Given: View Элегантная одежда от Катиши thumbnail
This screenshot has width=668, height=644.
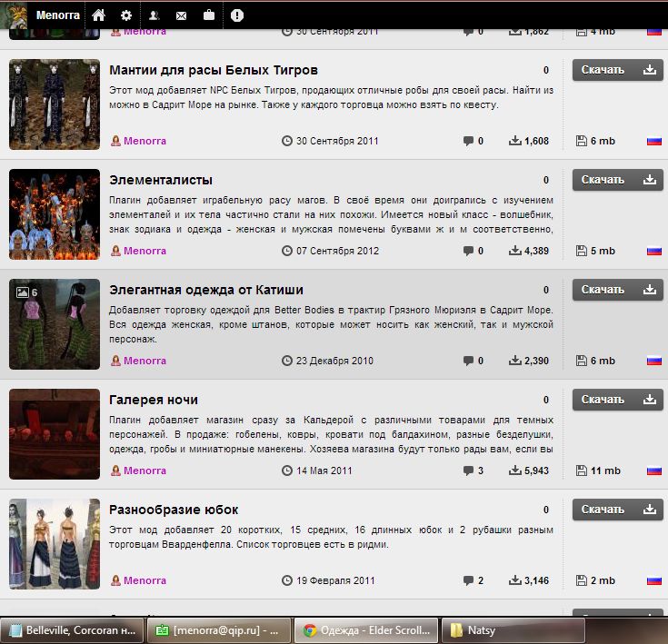Looking at the screenshot, I should 55,324.
